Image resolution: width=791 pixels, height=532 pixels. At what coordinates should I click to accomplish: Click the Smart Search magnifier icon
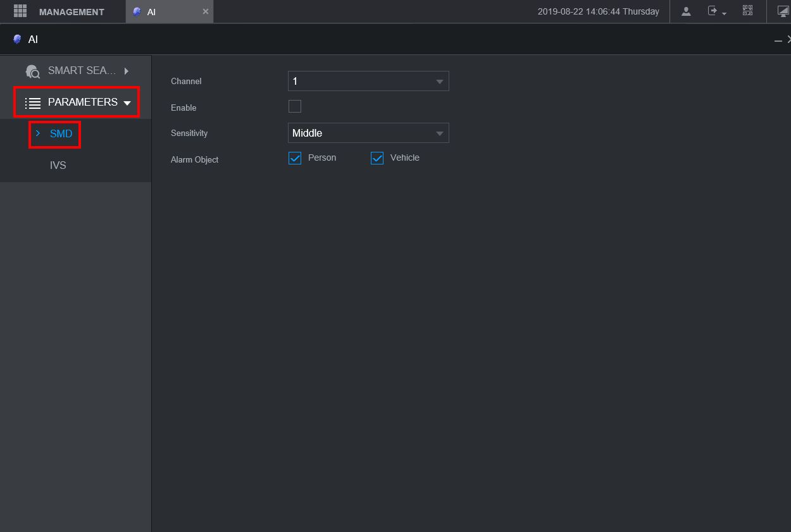point(32,71)
